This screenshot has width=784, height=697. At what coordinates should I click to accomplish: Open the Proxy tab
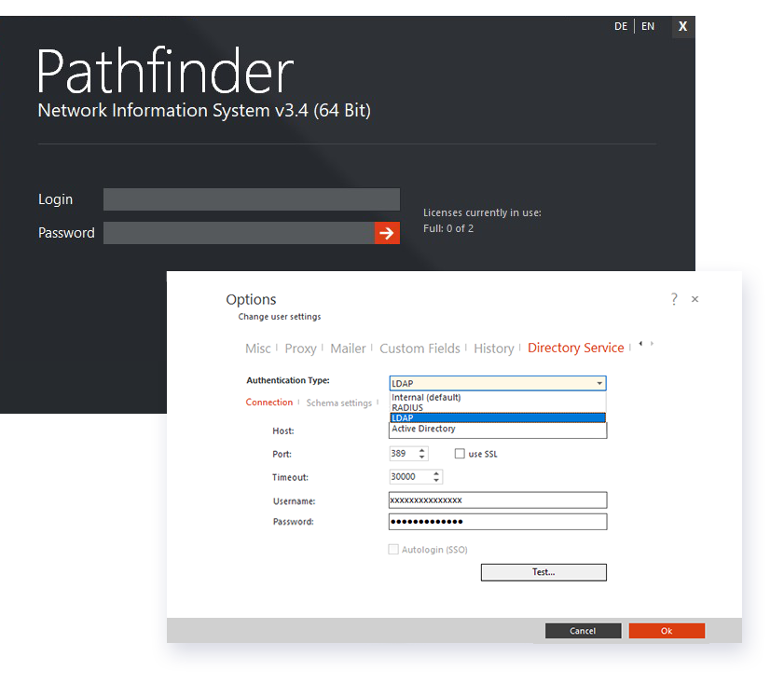click(x=300, y=348)
